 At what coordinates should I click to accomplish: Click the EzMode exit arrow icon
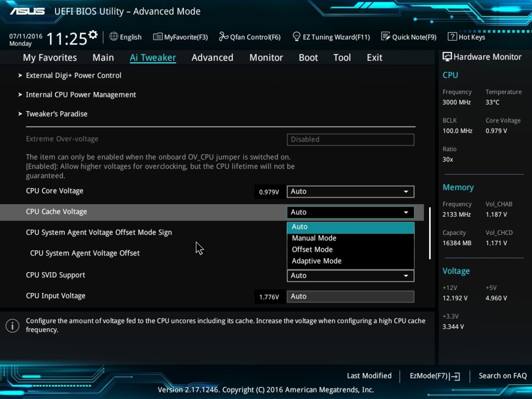coord(455,376)
